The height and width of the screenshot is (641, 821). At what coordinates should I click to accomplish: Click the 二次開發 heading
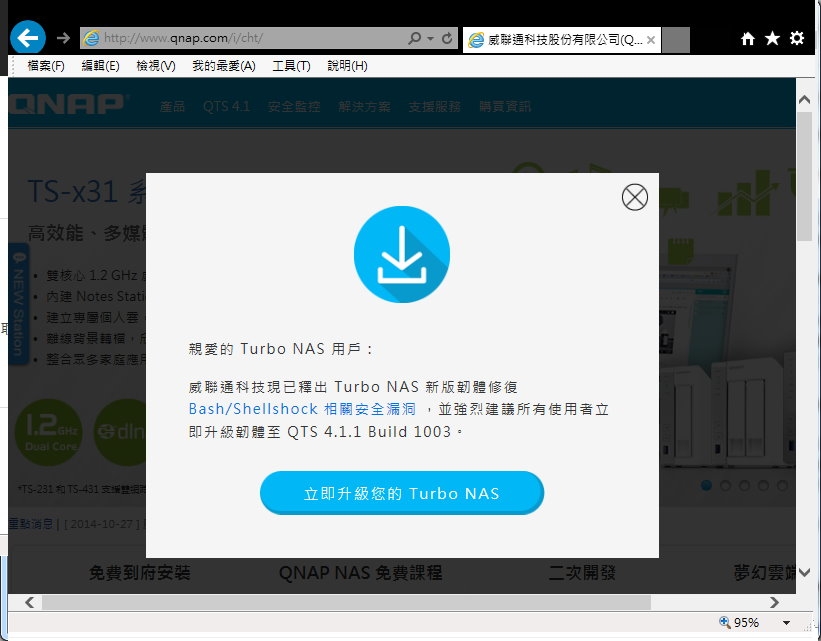pos(582,572)
